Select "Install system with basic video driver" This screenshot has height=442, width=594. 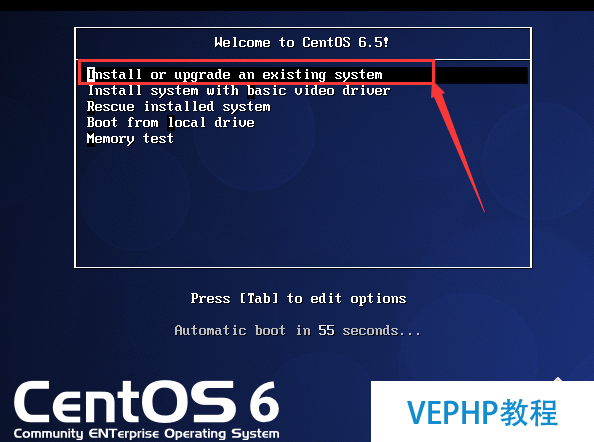[x=239, y=91]
